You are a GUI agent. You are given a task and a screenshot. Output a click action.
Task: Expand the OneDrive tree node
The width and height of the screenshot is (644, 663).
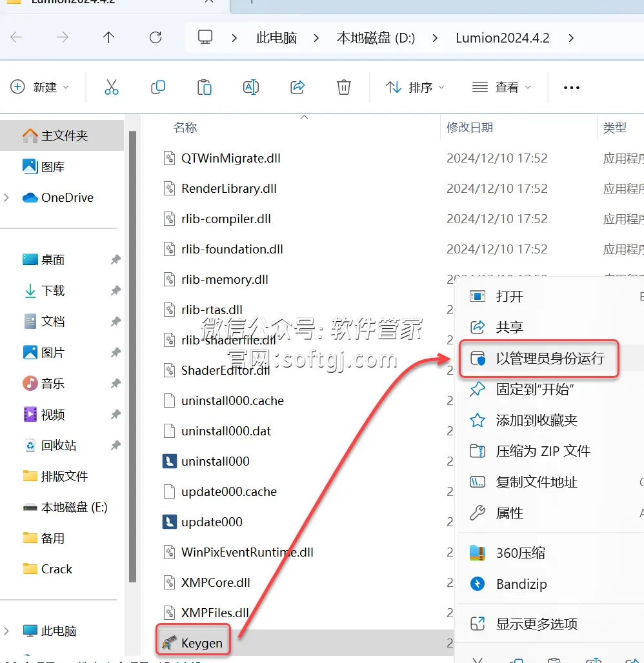(6, 197)
